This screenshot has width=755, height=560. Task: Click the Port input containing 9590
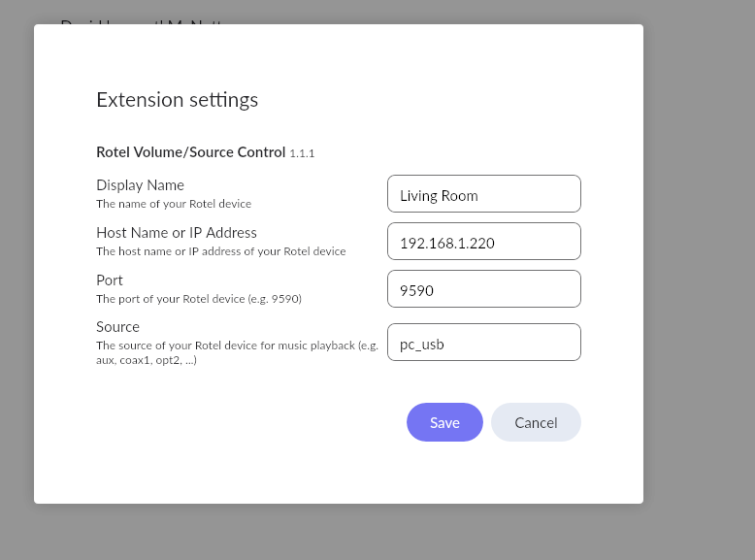pos(484,289)
